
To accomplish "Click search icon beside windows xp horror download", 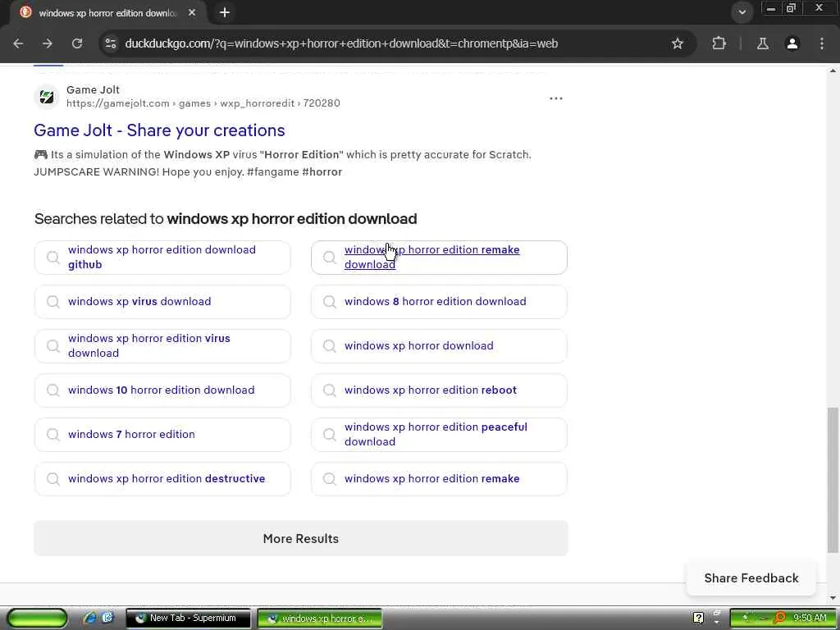I will pyautogui.click(x=330, y=346).
